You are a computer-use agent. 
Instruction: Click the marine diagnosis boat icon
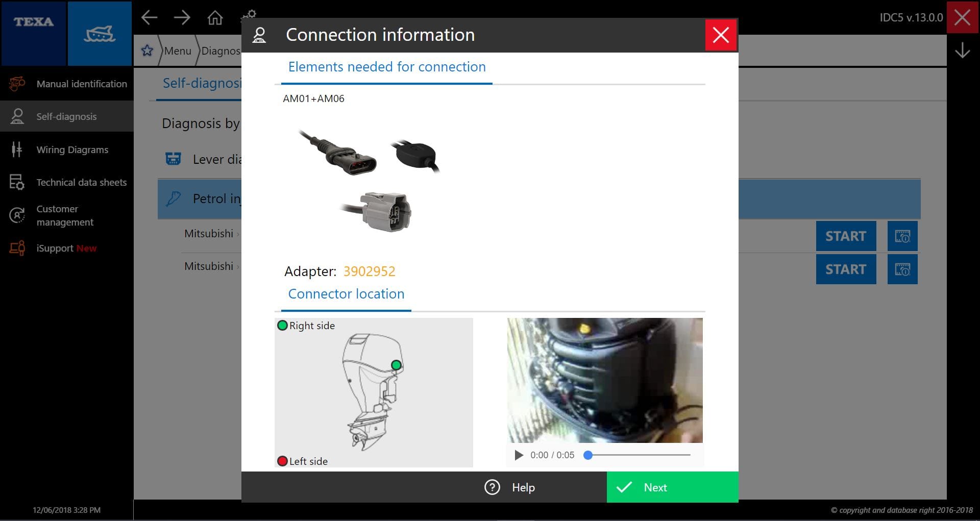coord(100,33)
